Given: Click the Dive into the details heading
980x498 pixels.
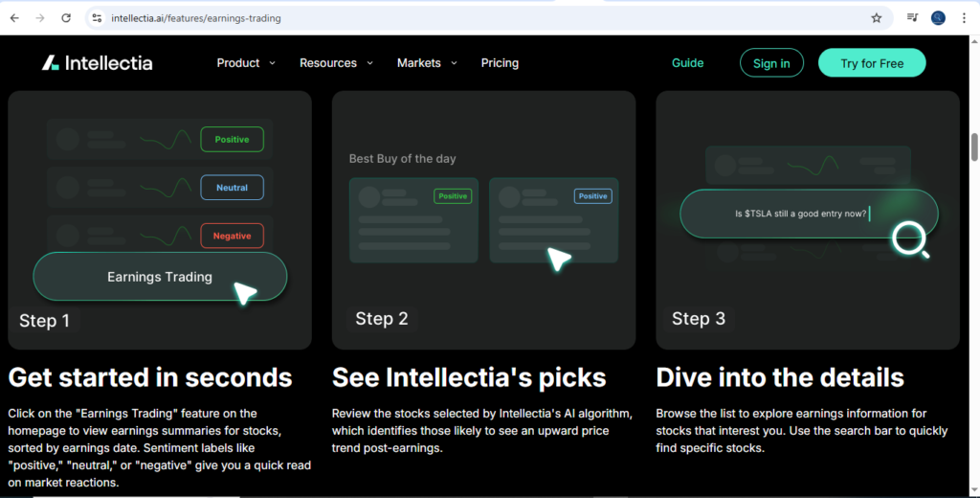Looking at the screenshot, I should (780, 377).
